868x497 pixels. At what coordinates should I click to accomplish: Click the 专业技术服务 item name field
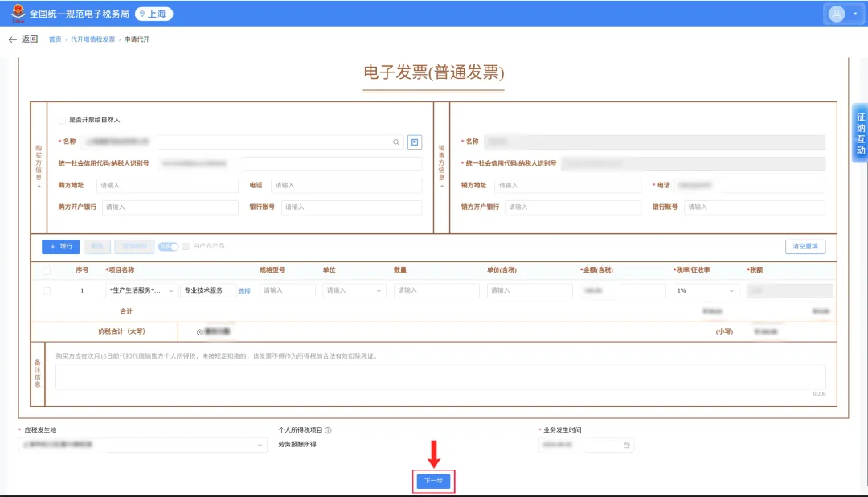207,290
